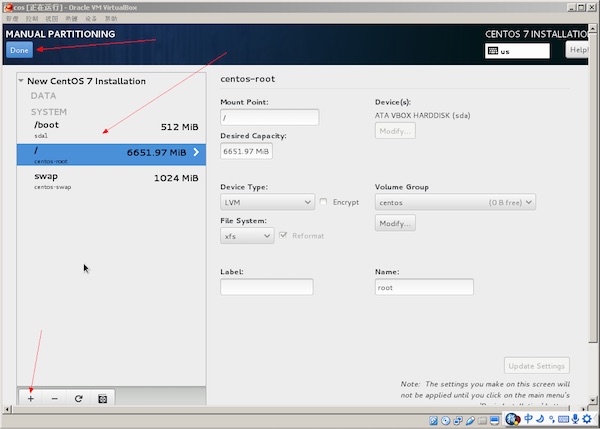
Task: Enable the Encrypt checkbox
Action: [x=324, y=202]
